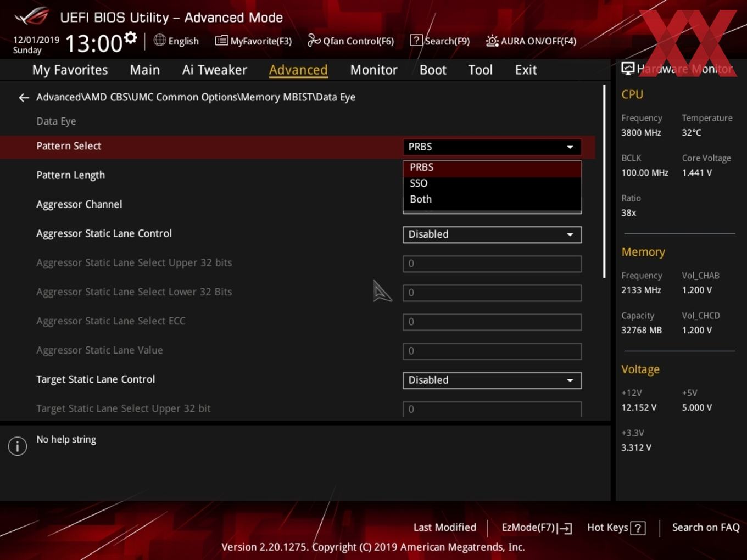The height and width of the screenshot is (560, 747).
Task: Switch to My Favorites tab
Action: tap(70, 70)
